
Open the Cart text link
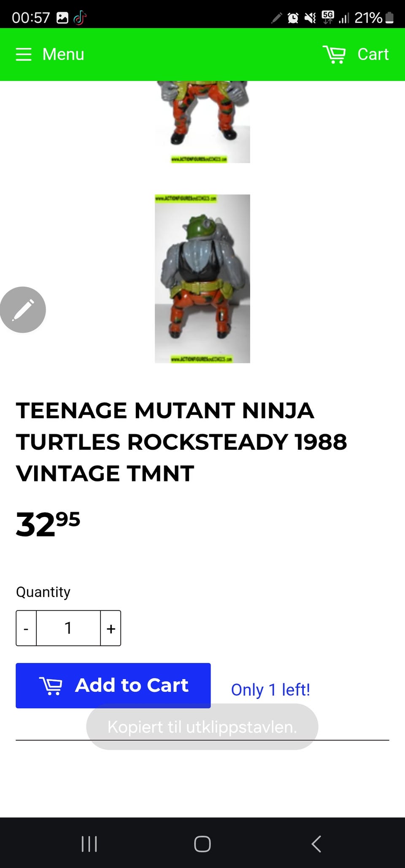pos(373,54)
